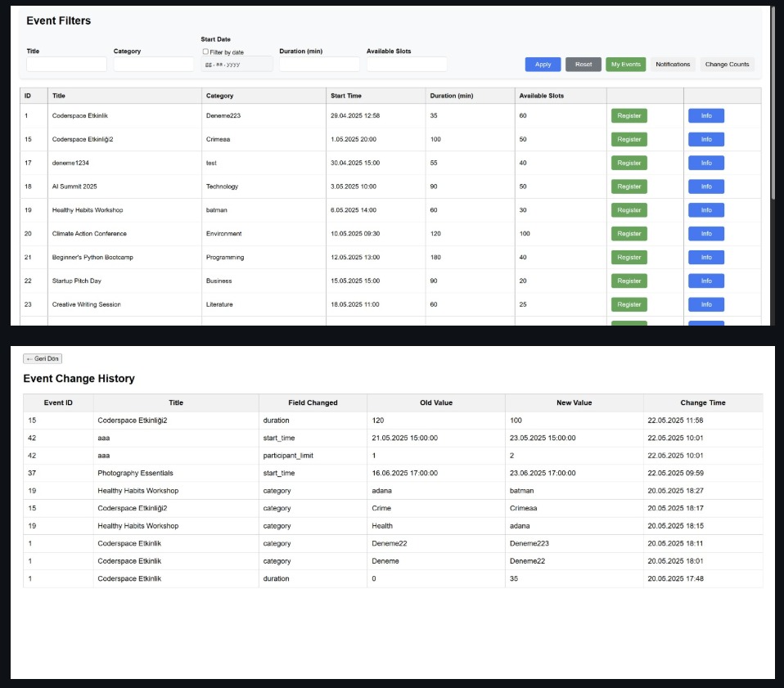Show info for Climate Action Conference
Viewport: 784px width, 688px height.
(x=706, y=234)
